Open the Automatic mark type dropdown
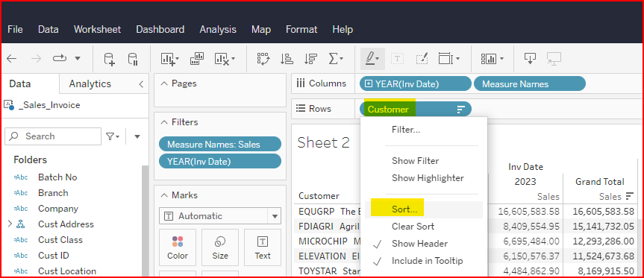The height and width of the screenshot is (278, 644). pos(220,216)
